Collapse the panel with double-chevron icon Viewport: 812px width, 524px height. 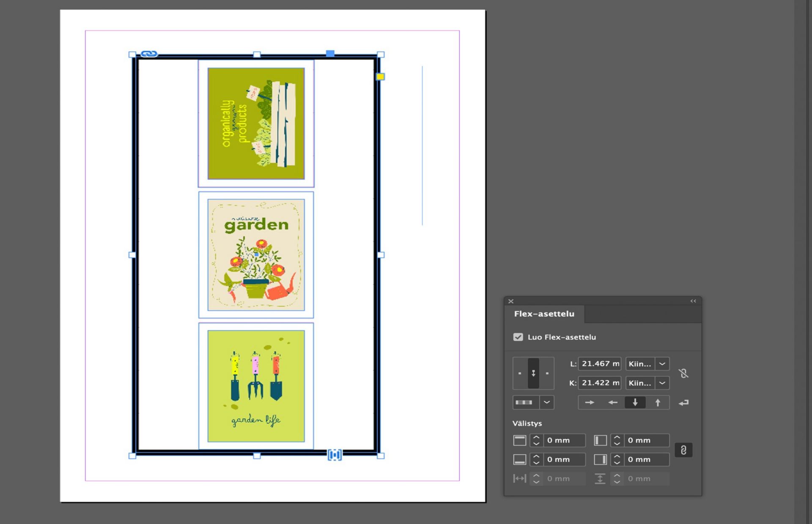coord(693,301)
